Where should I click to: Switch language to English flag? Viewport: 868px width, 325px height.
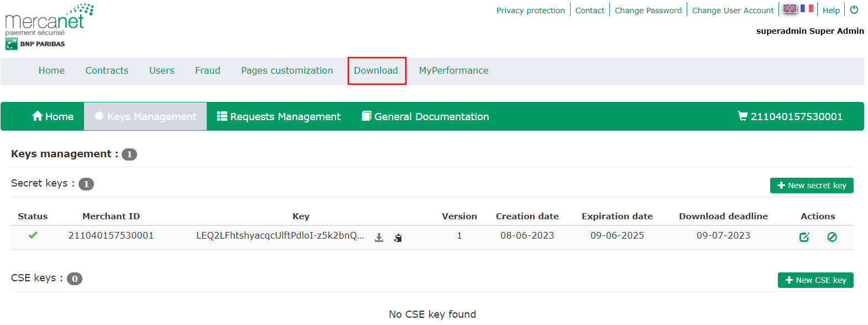(x=790, y=8)
